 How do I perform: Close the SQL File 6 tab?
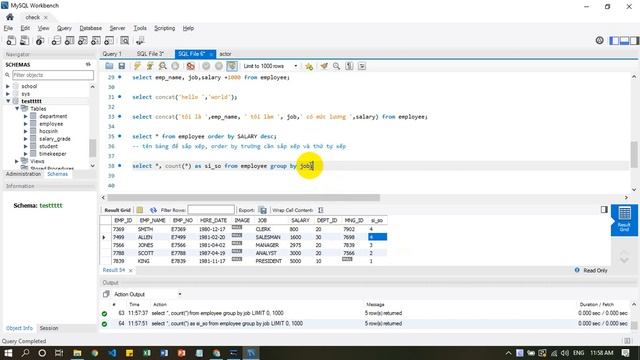pyautogui.click(x=211, y=54)
